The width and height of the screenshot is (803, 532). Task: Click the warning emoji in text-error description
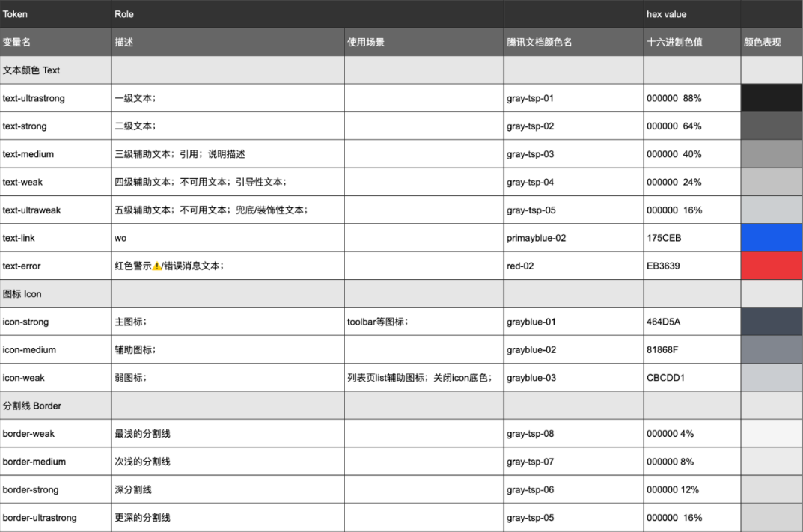[x=157, y=266]
